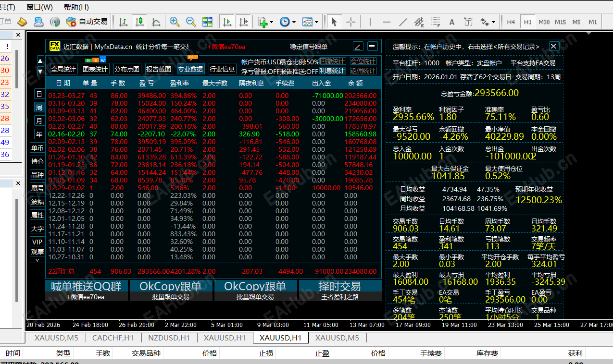The image size is (613, 364).
Task: Toggle the 仓位统计 option
Action: pos(363,61)
